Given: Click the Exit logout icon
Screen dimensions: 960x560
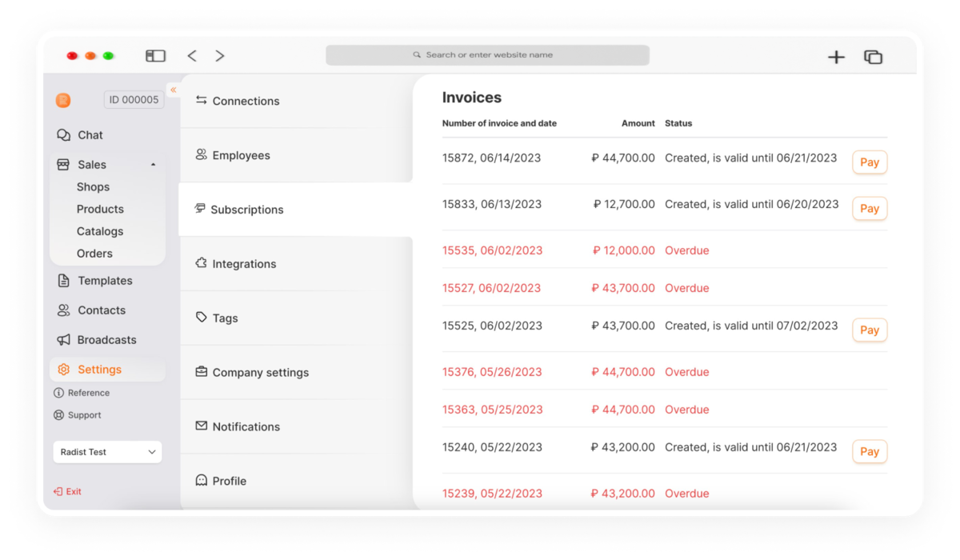Looking at the screenshot, I should (58, 492).
